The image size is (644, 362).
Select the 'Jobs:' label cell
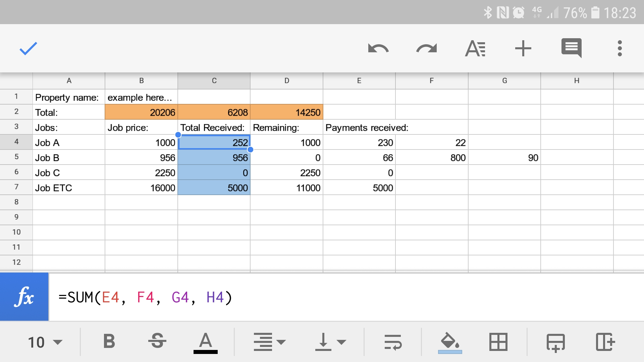click(69, 127)
